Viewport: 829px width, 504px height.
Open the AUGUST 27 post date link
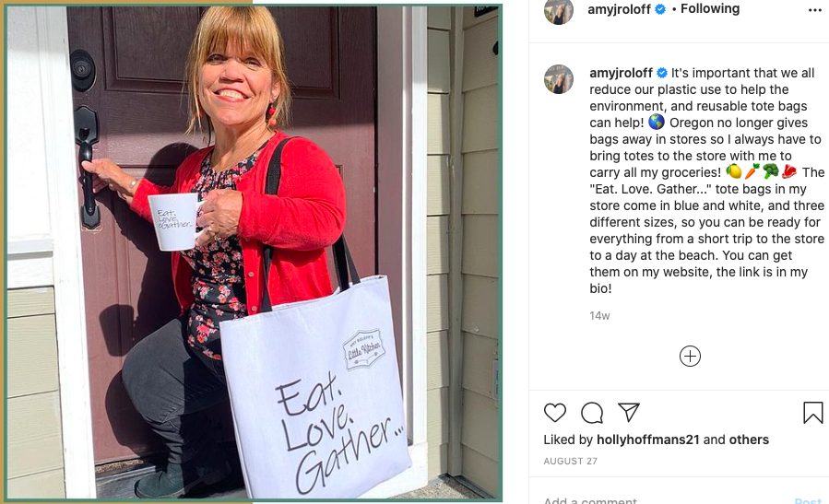[x=571, y=462]
